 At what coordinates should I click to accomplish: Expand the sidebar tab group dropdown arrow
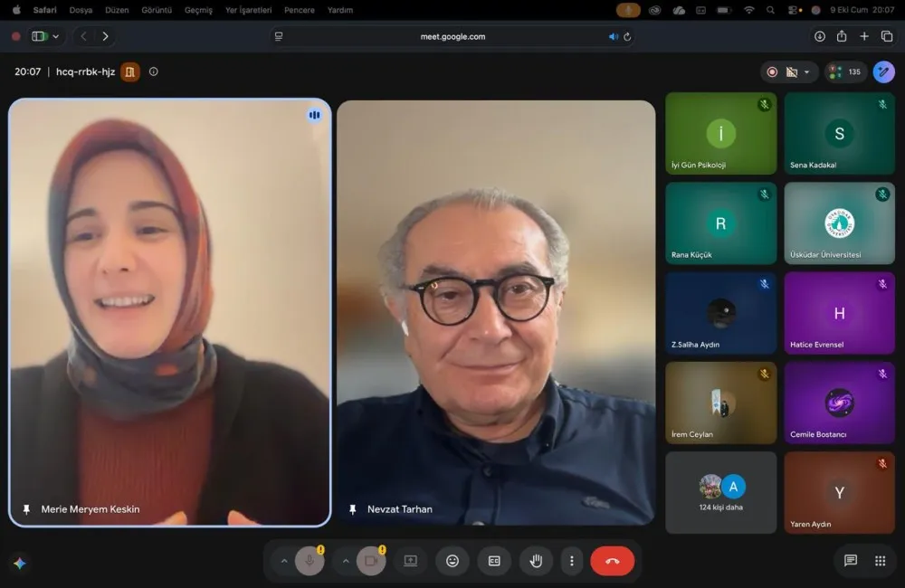pos(55,36)
